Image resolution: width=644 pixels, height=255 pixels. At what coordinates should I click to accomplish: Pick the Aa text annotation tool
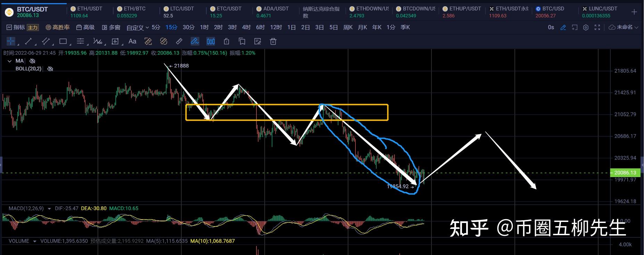pyautogui.click(x=132, y=41)
